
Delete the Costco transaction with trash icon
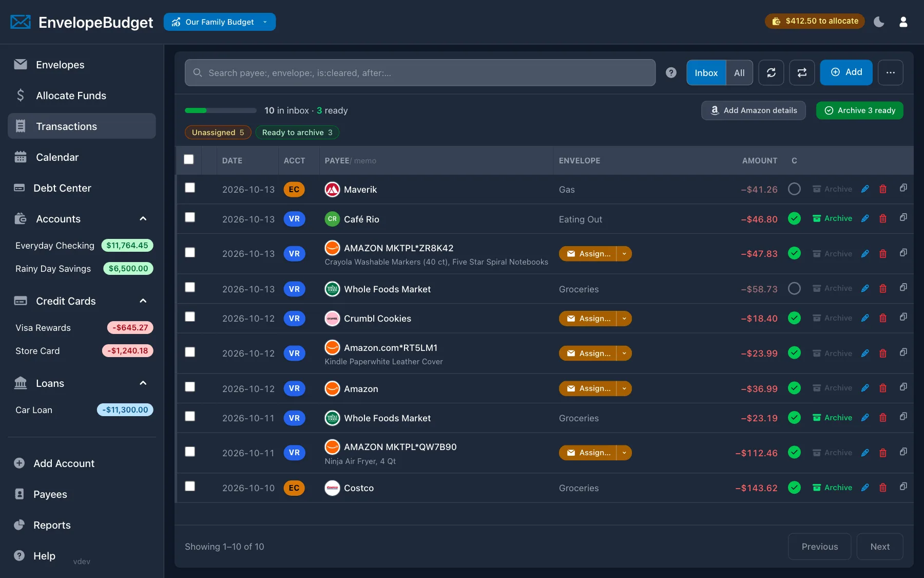883,488
